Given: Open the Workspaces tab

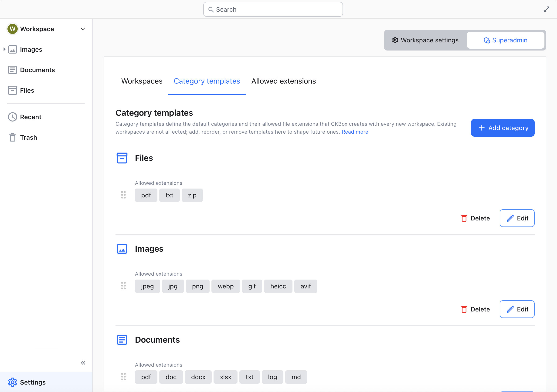Looking at the screenshot, I should tap(142, 81).
